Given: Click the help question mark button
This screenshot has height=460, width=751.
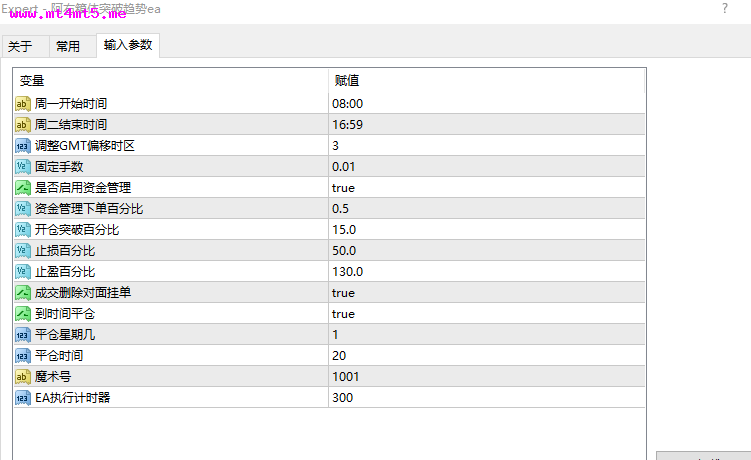Looking at the screenshot, I should (725, 8).
